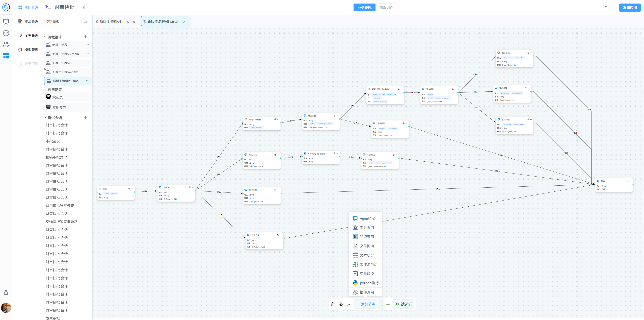The height and width of the screenshot is (320, 644).
Task: Click the chain-link icon in bottom toolbar
Action: (x=340, y=304)
